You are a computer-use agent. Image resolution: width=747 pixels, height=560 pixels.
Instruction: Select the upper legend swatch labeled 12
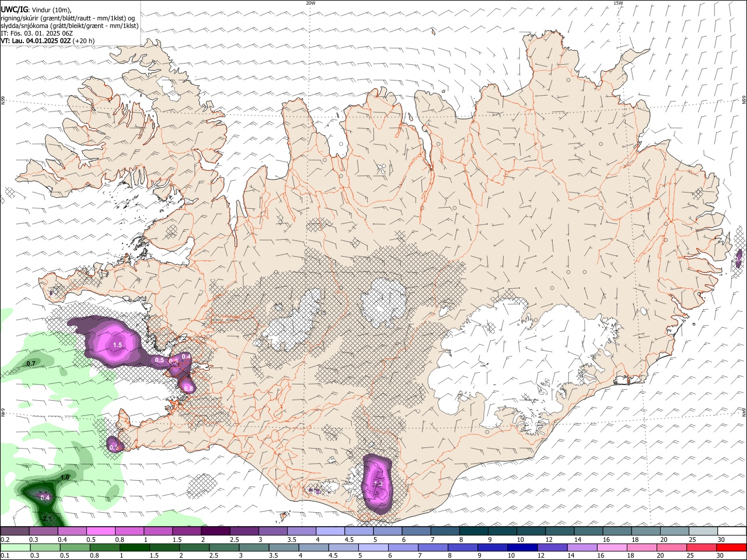tap(560, 531)
